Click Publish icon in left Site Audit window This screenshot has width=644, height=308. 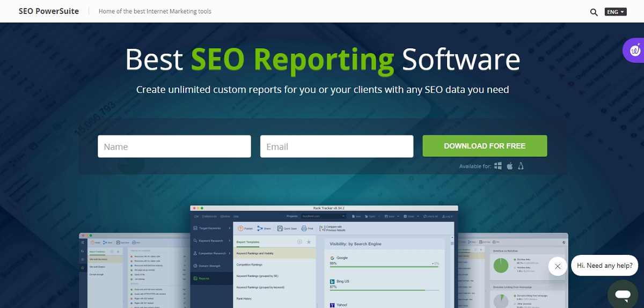[x=92, y=243]
